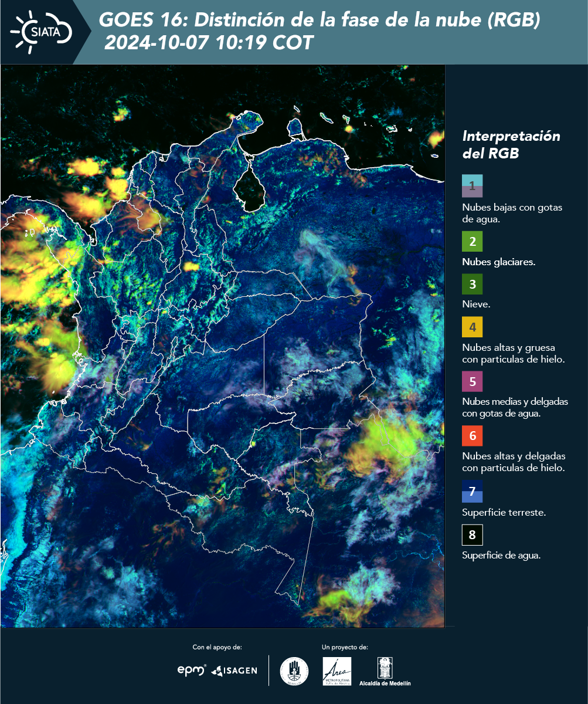Select dark green legend swatch 3 for snow

click(472, 285)
